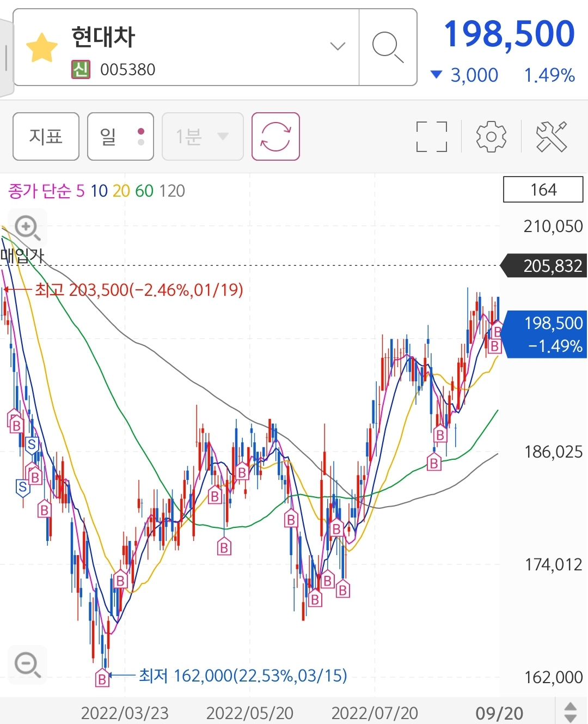The height and width of the screenshot is (724, 588).
Task: Zoom out with the minus magnifier
Action: pyautogui.click(x=27, y=665)
